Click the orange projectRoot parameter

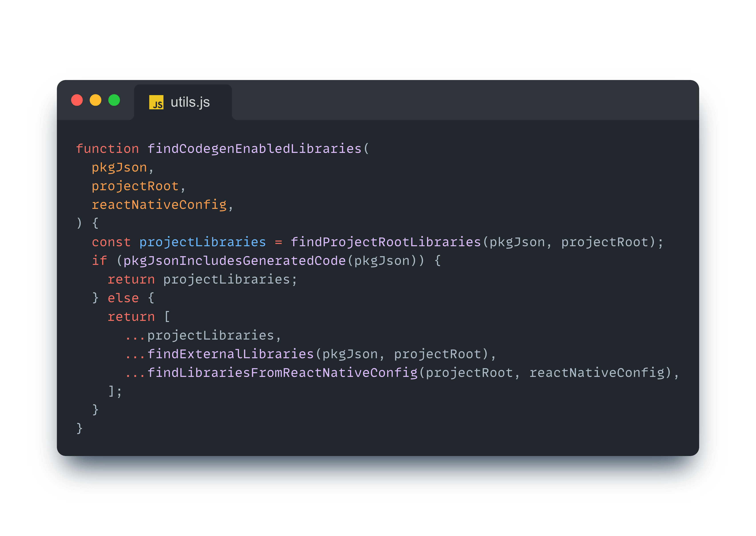tap(135, 186)
